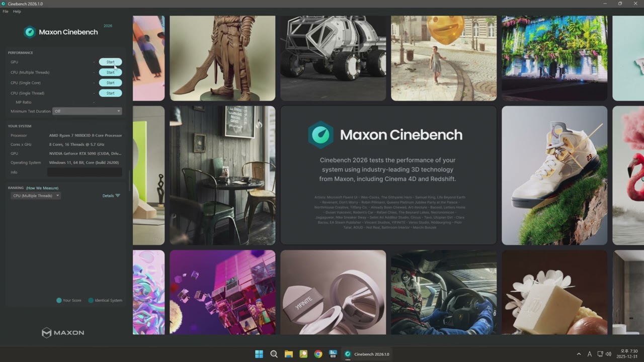Start the CPU (Single Thread) test

point(110,93)
